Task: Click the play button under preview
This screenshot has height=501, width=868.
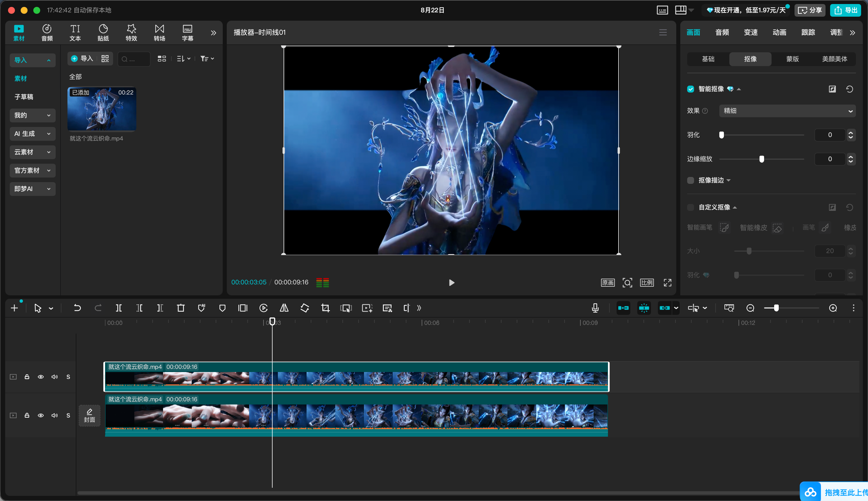Action: [x=452, y=282]
